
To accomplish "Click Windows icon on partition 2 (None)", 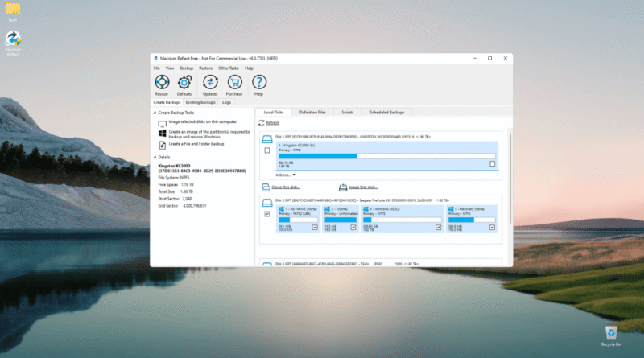I will (x=328, y=209).
